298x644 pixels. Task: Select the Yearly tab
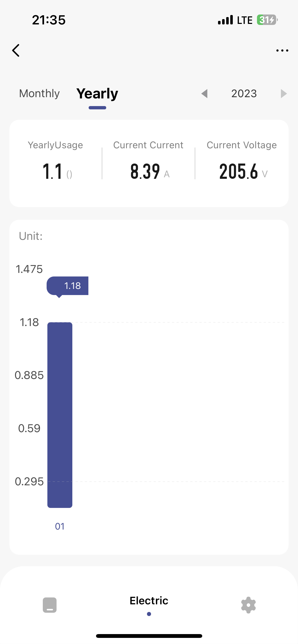pos(97,94)
